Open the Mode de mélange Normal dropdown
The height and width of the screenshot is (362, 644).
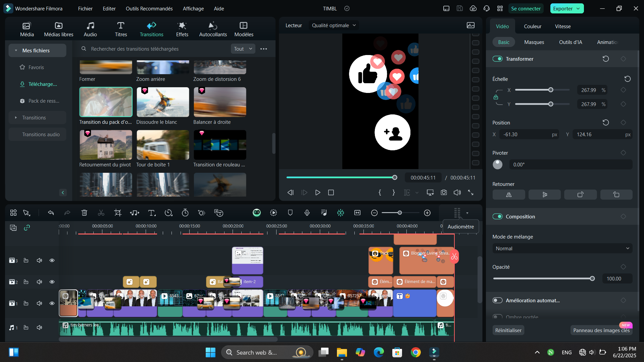pyautogui.click(x=562, y=249)
